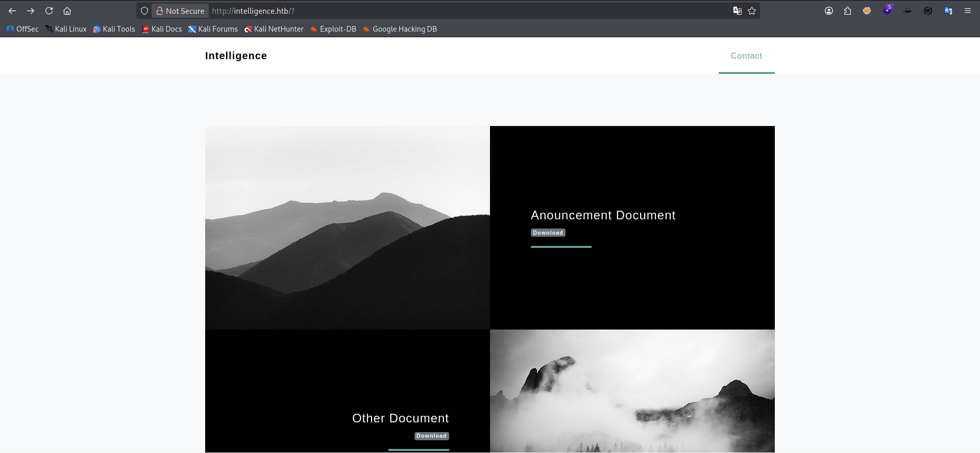Translate this page from the address bar

(737, 11)
